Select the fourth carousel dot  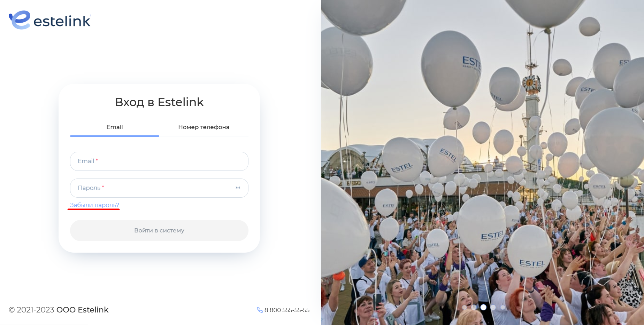tap(493, 307)
